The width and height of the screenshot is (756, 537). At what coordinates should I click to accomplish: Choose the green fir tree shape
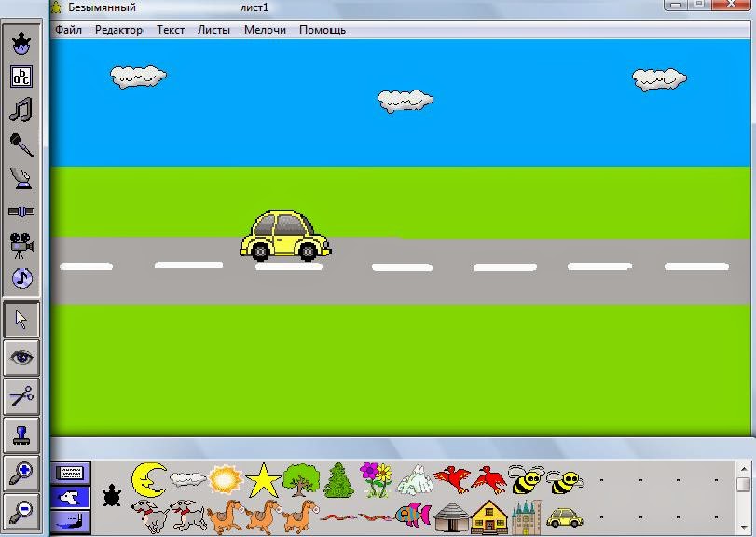click(339, 480)
